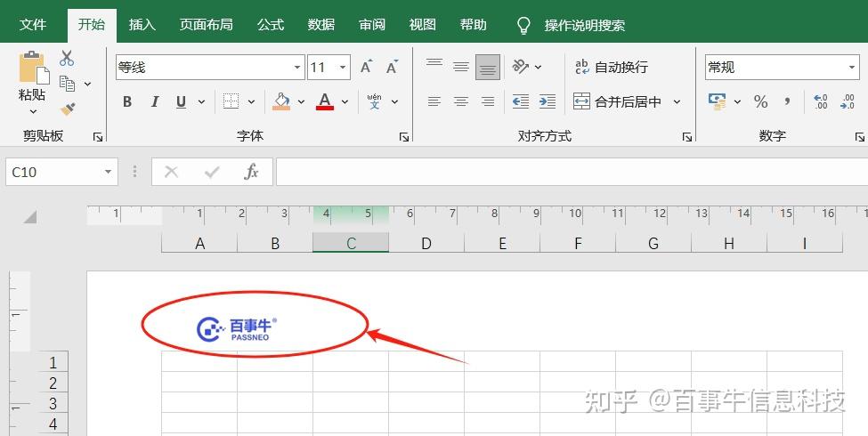The image size is (868, 436).
Task: Expand copy options arrow
Action: point(87,85)
